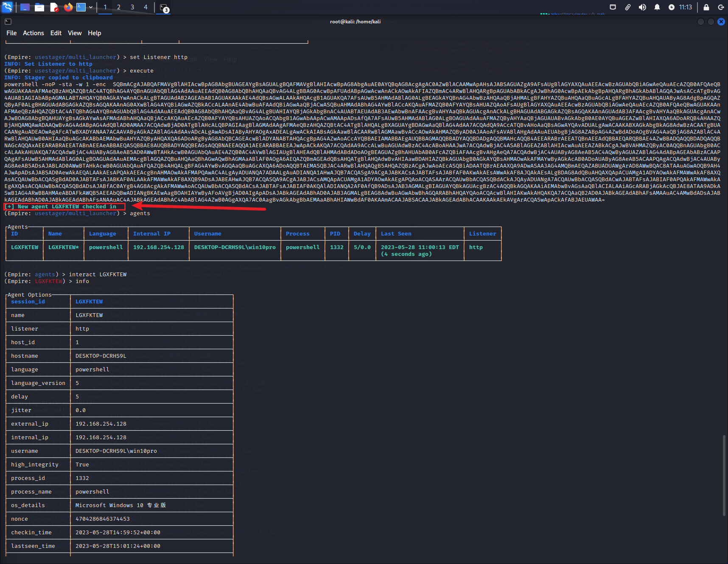
Task: Click last seen '2023-05-28 11:00:13 EDT'
Action: pos(420,247)
